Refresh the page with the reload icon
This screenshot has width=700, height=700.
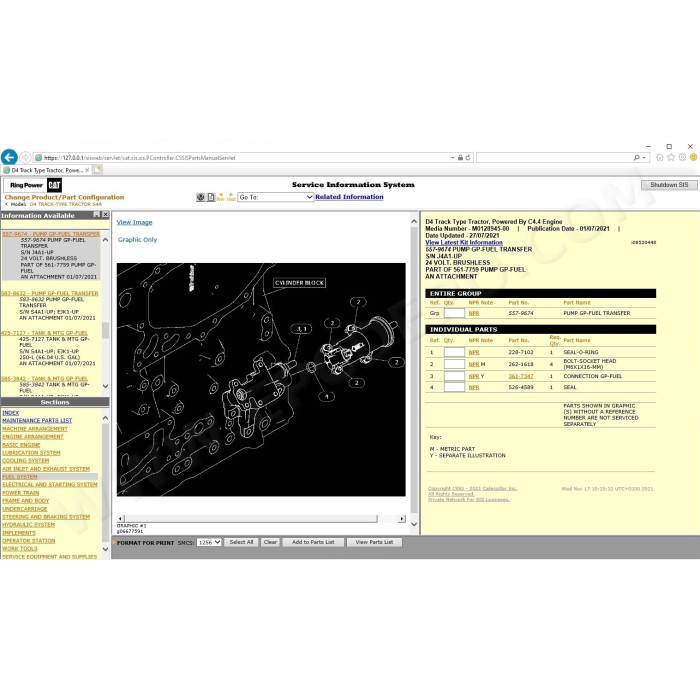click(468, 158)
